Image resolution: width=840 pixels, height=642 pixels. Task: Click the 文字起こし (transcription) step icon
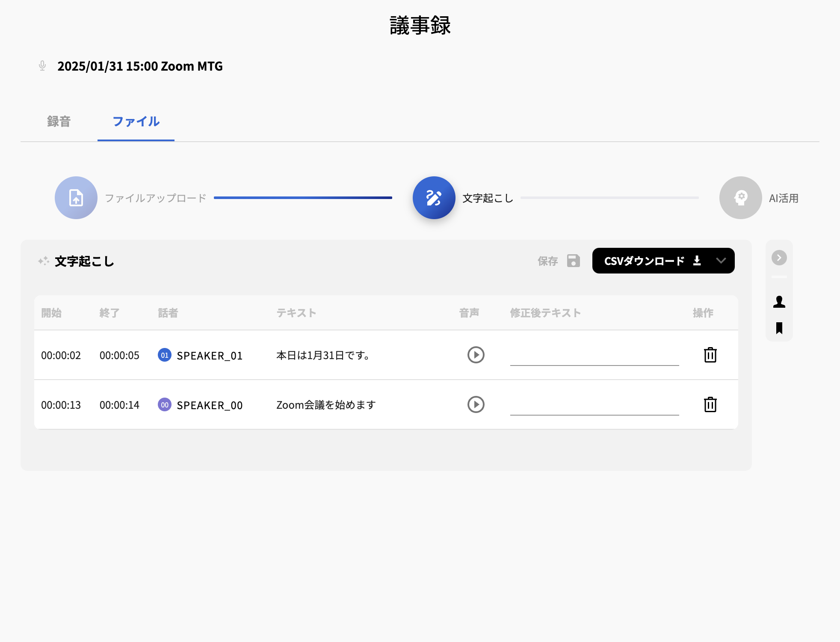[433, 198]
